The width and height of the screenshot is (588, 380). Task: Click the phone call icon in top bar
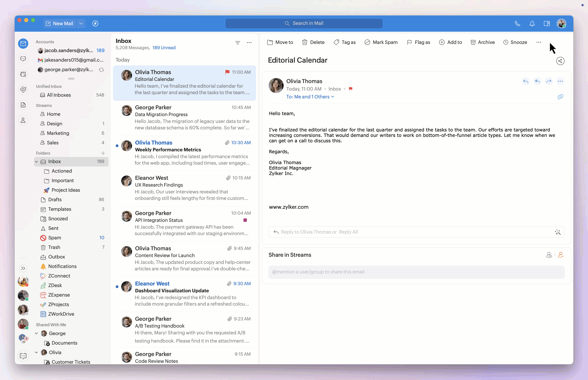pos(518,23)
